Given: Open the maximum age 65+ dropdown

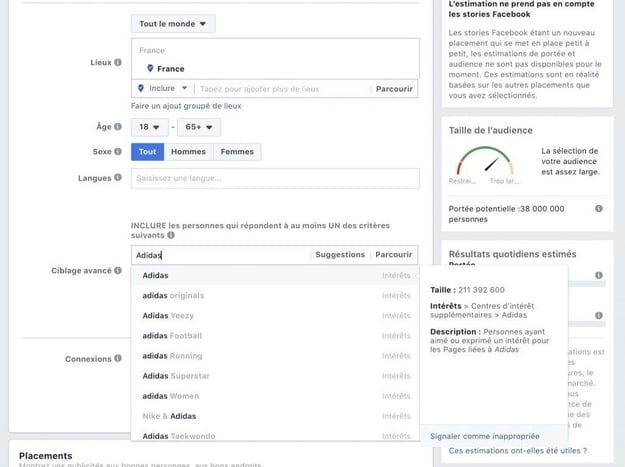Looking at the screenshot, I should tap(199, 127).
